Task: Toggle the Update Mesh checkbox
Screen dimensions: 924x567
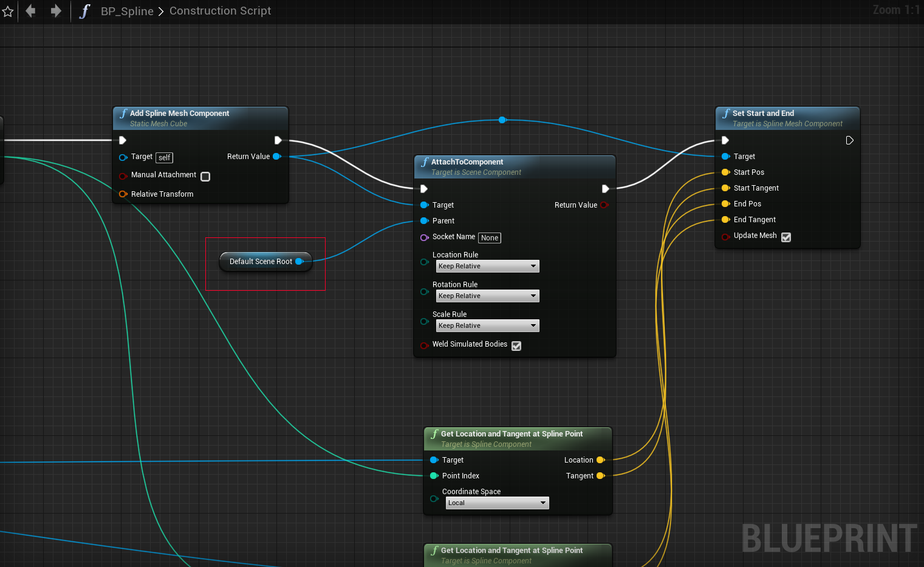Action: coord(786,237)
